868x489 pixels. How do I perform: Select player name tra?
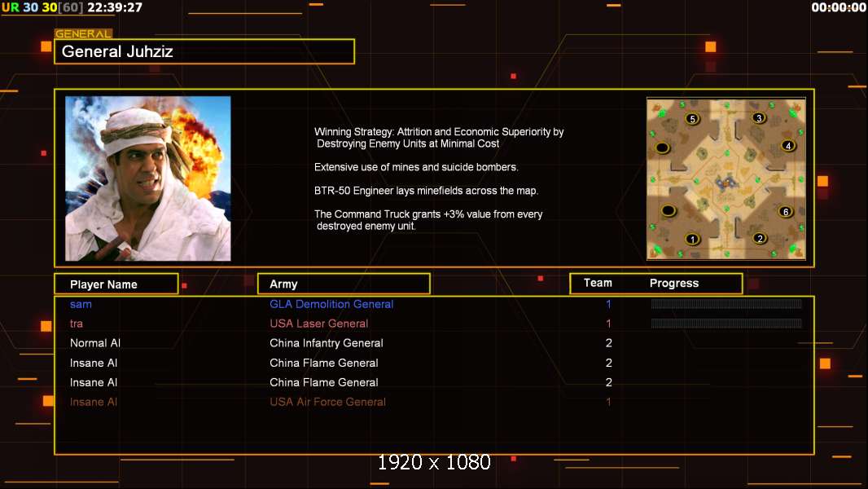point(77,324)
